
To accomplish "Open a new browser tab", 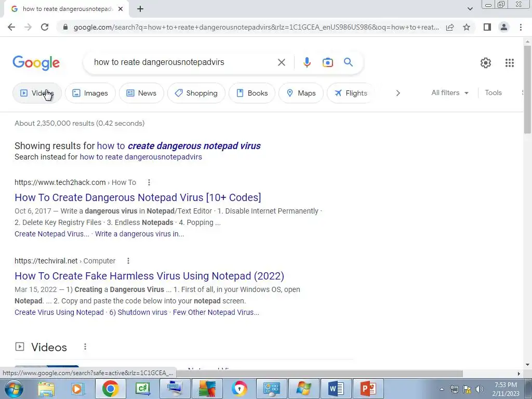I will pos(140,9).
